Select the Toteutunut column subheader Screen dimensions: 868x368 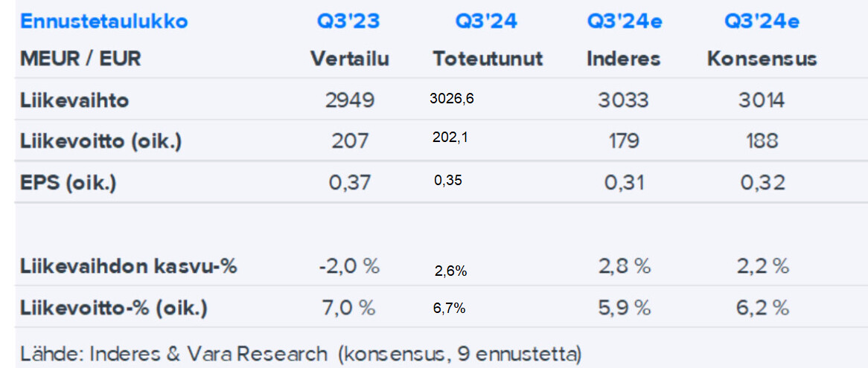click(x=488, y=59)
